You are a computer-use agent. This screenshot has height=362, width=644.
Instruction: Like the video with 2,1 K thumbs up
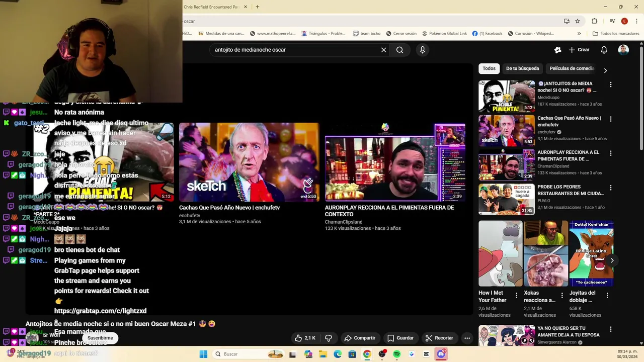click(305, 338)
